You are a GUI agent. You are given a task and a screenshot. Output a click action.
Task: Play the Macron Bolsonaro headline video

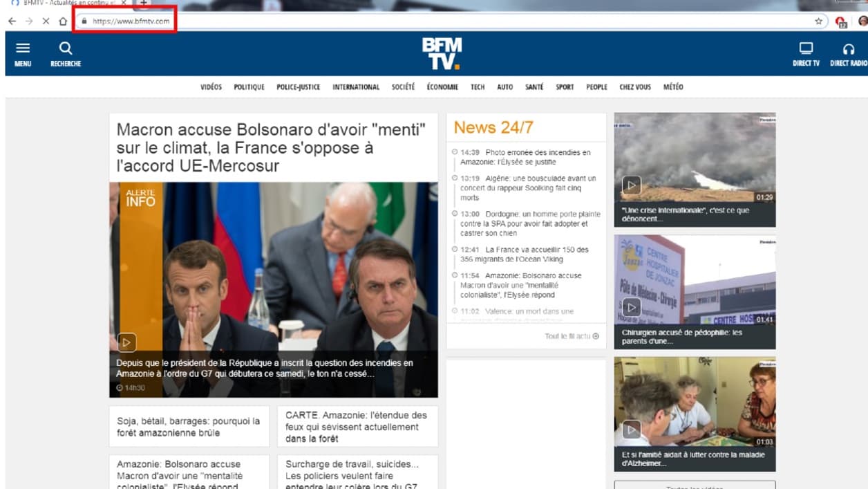point(127,342)
